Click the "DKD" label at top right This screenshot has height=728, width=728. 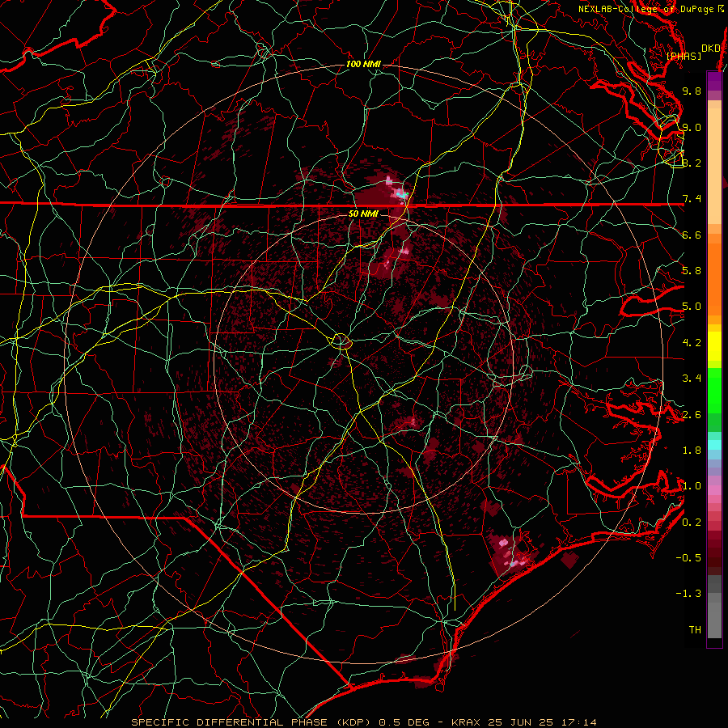(x=711, y=48)
